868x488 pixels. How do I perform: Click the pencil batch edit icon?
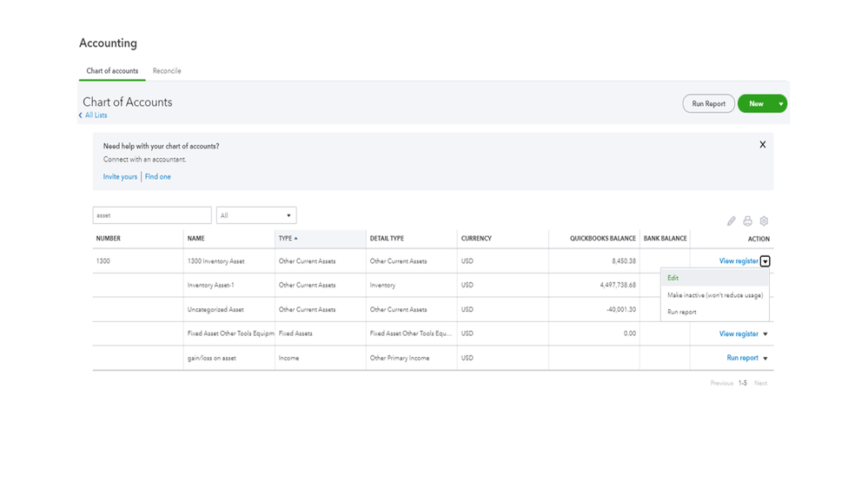732,221
